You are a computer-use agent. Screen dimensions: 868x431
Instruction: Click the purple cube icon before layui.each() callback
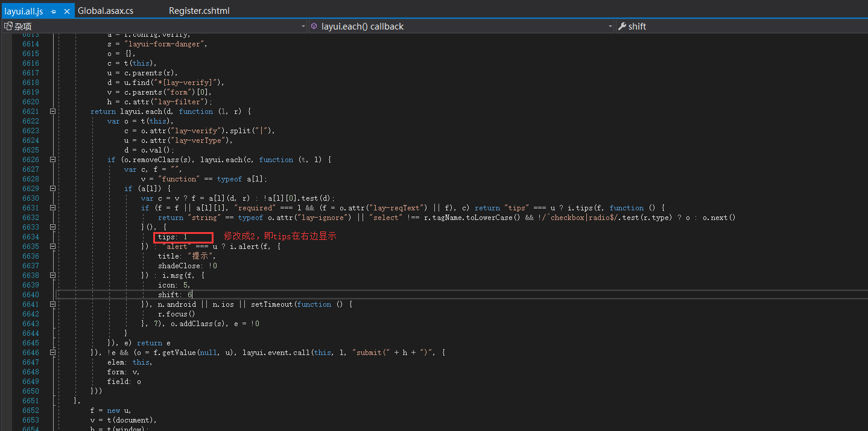314,26
